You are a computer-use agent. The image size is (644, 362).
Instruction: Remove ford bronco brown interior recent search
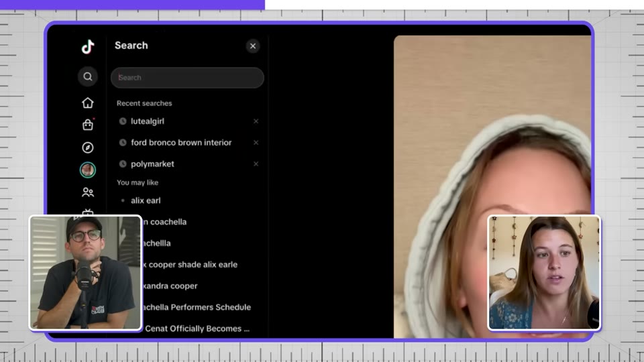click(x=256, y=142)
